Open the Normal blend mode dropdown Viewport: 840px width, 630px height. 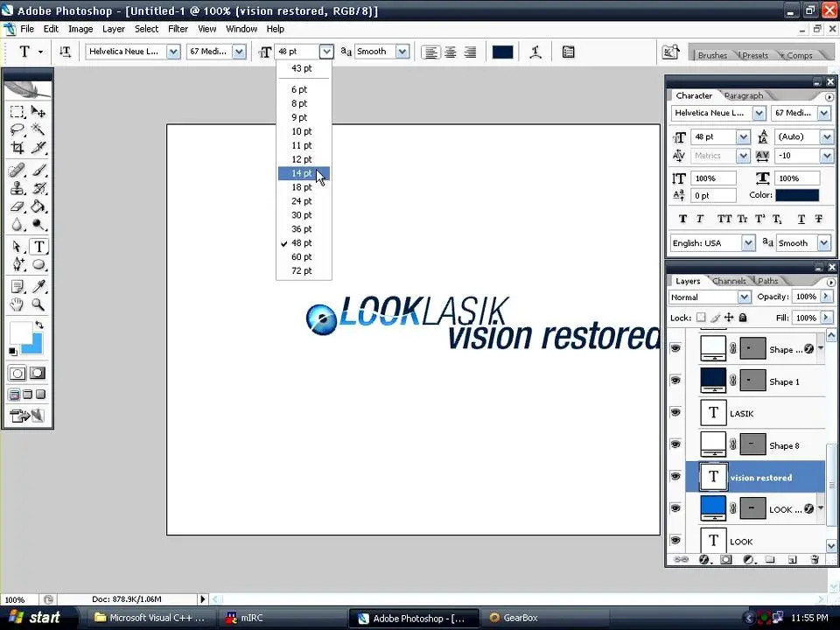click(744, 297)
